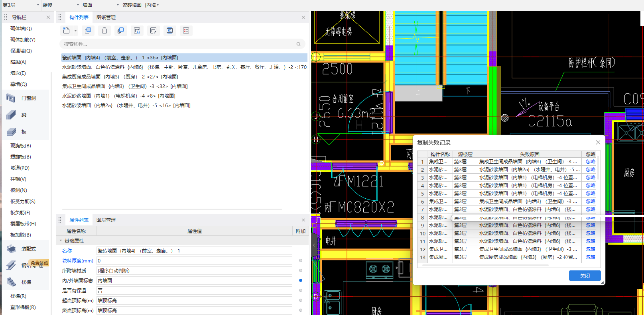
Task: Click 直形梯段(R) in navigation list
Action: pyautogui.click(x=23, y=307)
